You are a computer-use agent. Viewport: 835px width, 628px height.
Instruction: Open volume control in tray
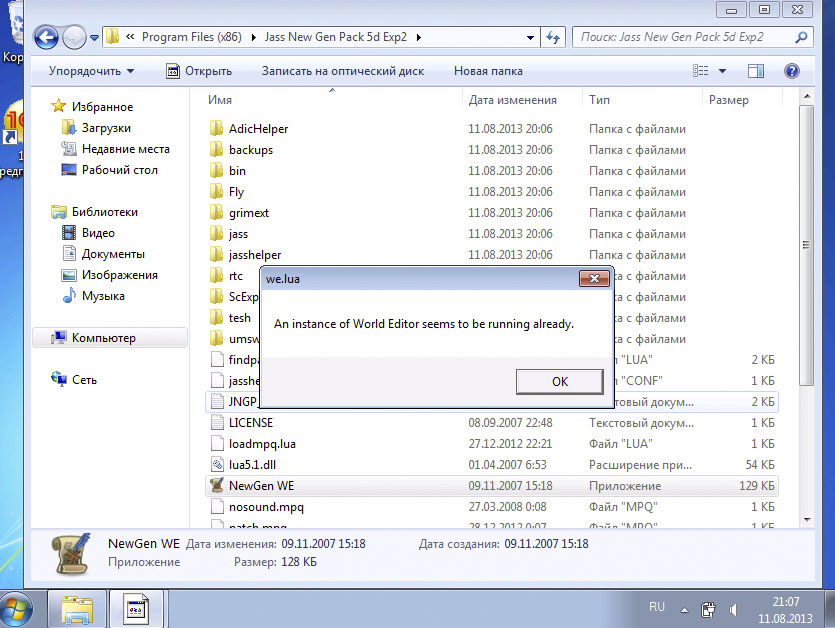734,610
